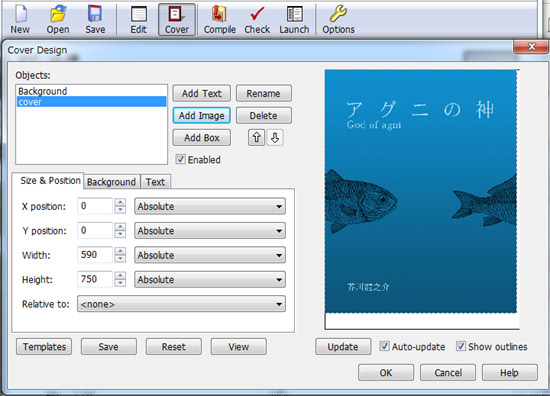Open the Templates button
Image resolution: width=550 pixels, height=396 pixels.
44,347
